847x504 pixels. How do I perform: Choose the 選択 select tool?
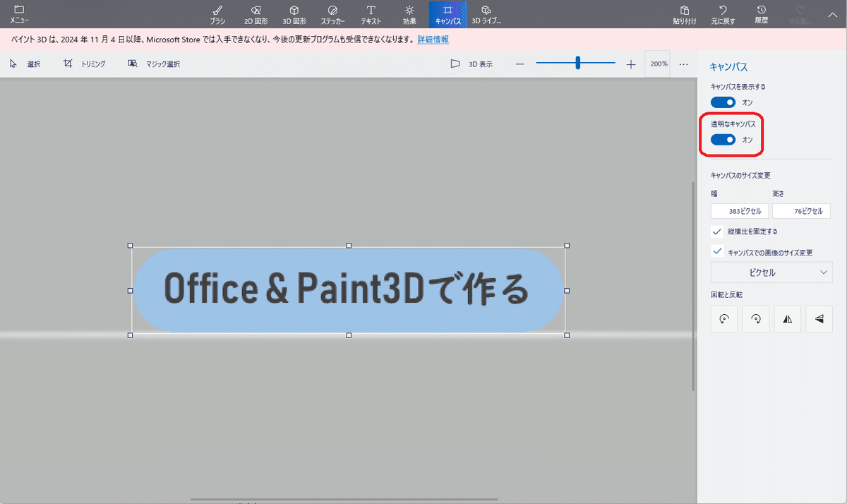tap(25, 64)
